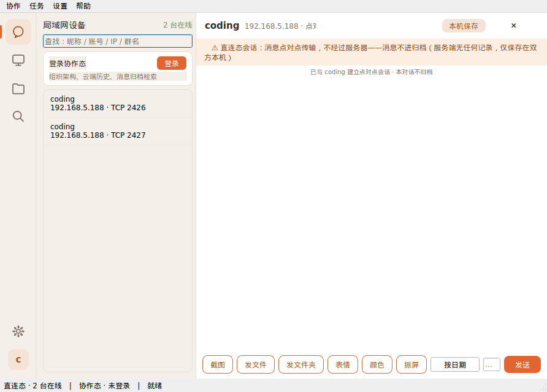Click 直连态 · 2 台在线 in status bar
The width and height of the screenshot is (547, 392).
[33, 386]
